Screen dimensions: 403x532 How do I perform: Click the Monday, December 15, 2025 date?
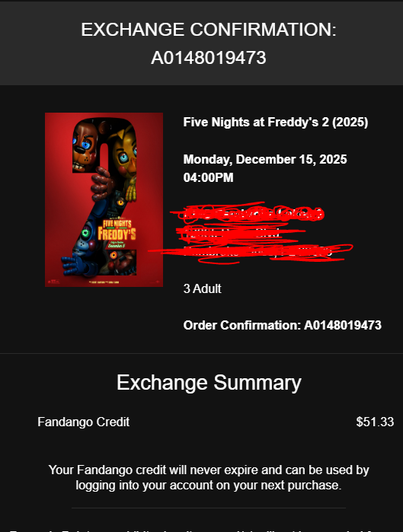[x=265, y=160]
